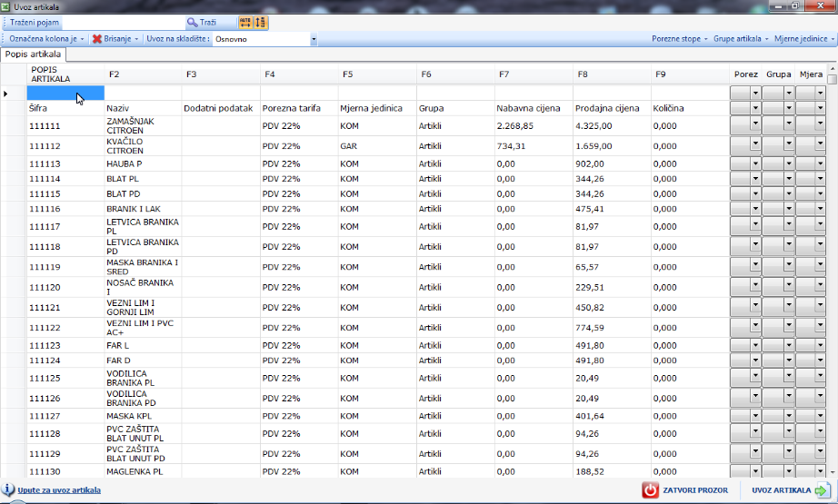838x504 pixels.
Task: Open Porez dropdown in row 111127
Action: coord(755,416)
